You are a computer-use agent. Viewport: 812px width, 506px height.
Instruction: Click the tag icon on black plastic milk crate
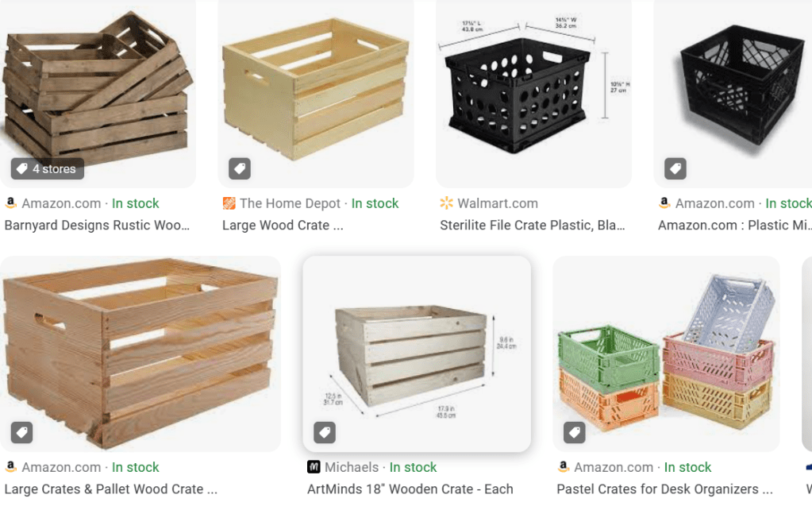click(675, 168)
